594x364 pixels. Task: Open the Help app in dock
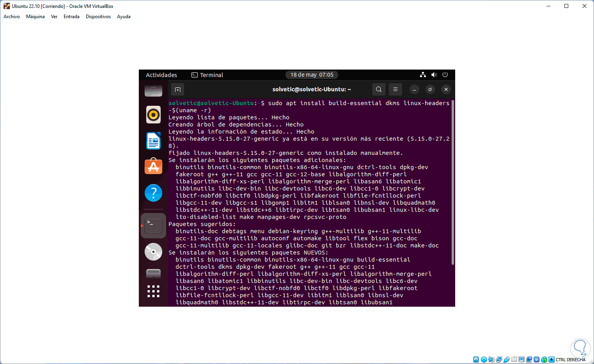(153, 193)
